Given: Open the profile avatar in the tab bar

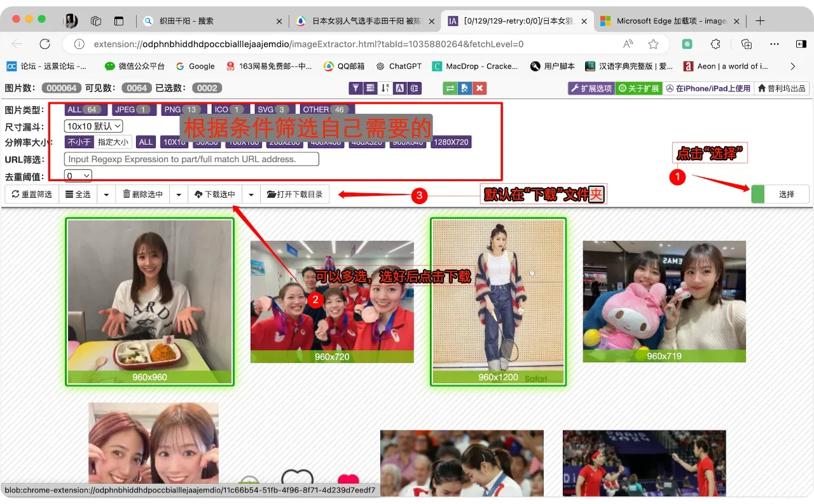Looking at the screenshot, I should pyautogui.click(x=71, y=21).
